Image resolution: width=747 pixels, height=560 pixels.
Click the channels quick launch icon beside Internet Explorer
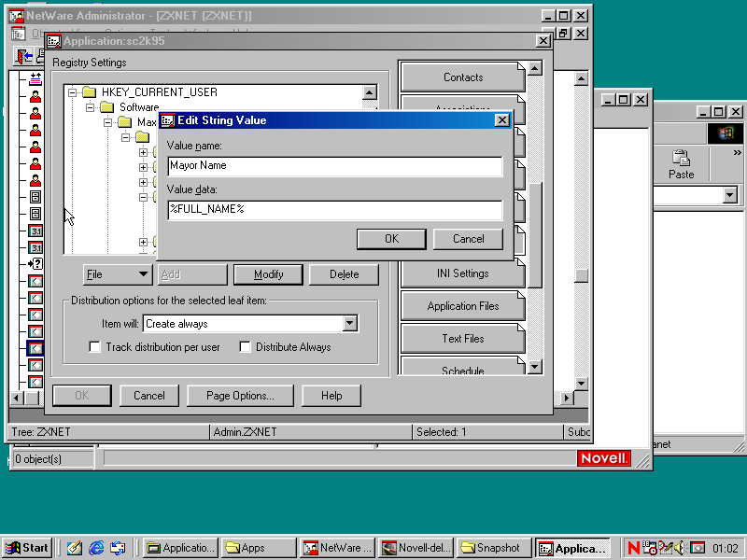(118, 548)
